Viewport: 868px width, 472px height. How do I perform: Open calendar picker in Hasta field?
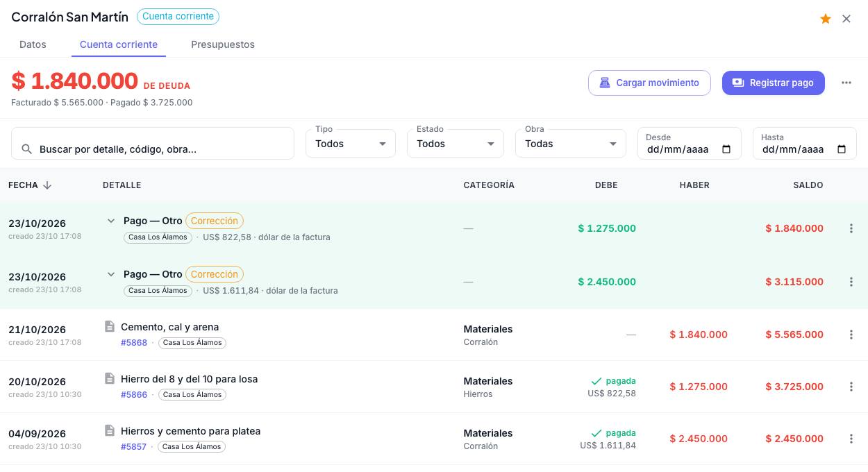tap(842, 149)
